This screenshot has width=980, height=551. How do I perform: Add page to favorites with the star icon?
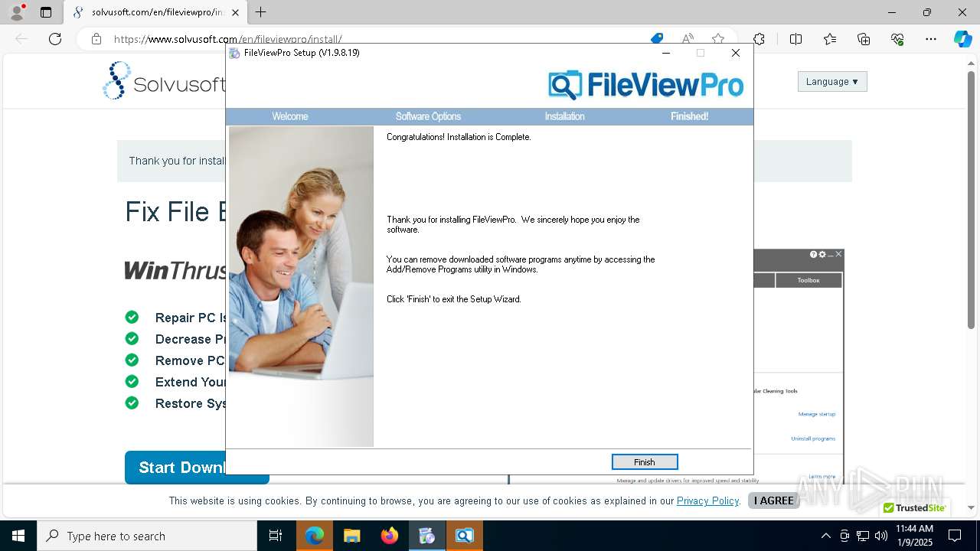(x=718, y=39)
